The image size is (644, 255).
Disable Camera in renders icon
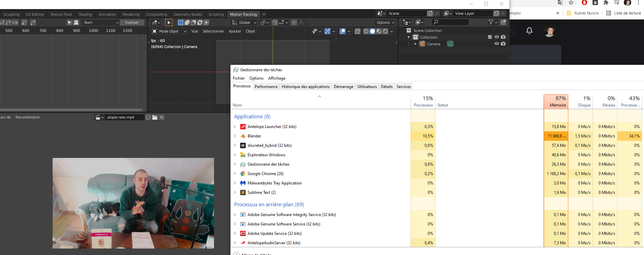tap(503, 44)
